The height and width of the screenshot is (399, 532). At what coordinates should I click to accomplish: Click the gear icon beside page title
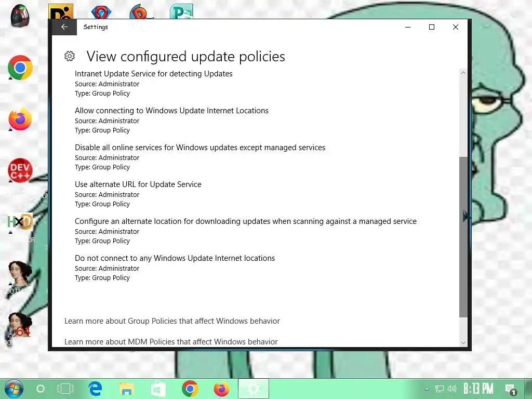pos(70,56)
